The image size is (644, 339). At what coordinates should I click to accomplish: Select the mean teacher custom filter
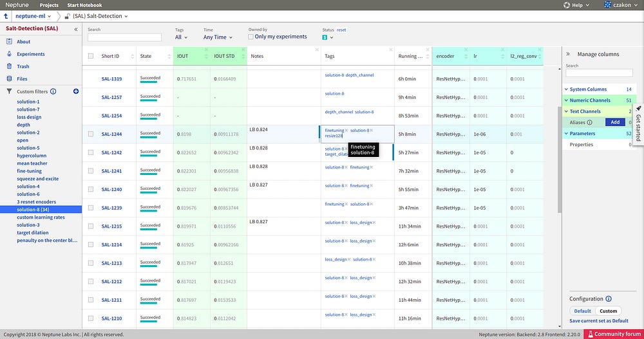coord(32,163)
